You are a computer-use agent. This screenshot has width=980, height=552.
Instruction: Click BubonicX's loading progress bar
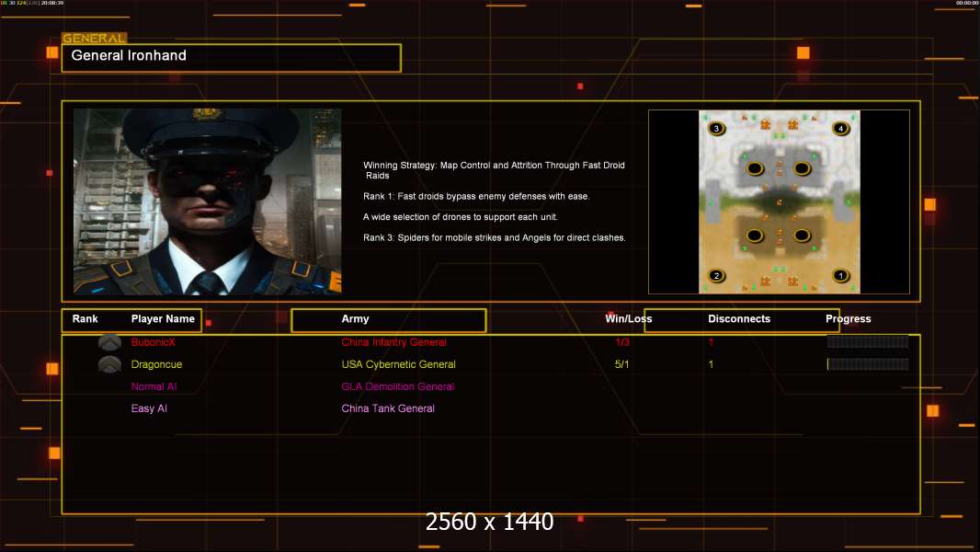[868, 341]
